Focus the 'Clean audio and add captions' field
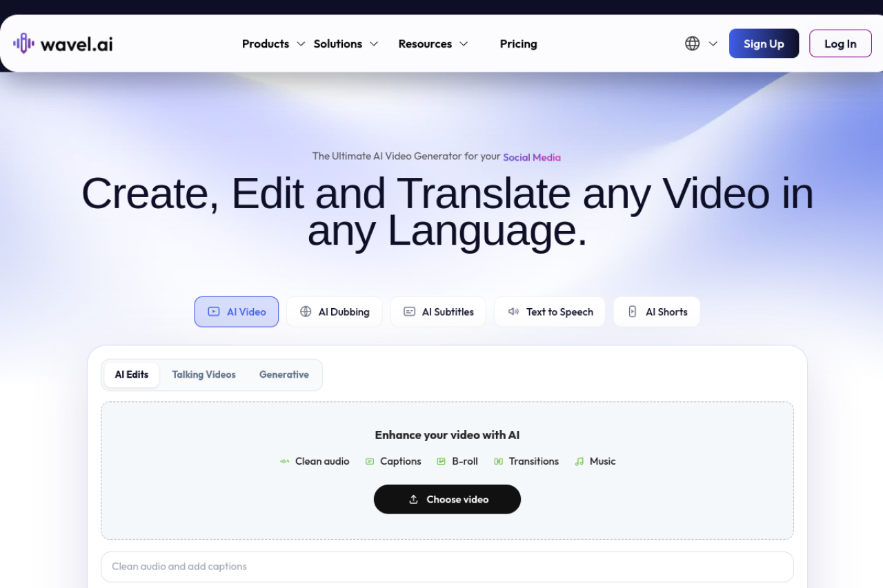This screenshot has width=883, height=588. [x=447, y=567]
